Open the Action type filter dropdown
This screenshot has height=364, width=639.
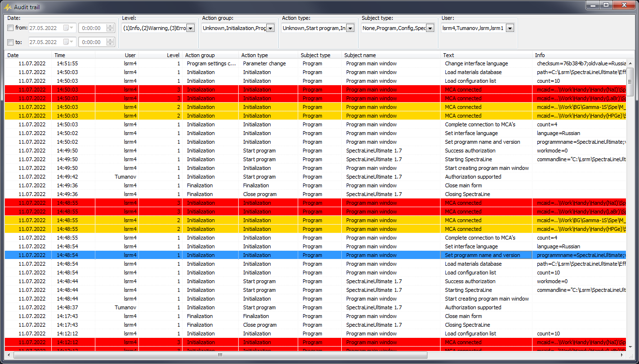pyautogui.click(x=350, y=28)
